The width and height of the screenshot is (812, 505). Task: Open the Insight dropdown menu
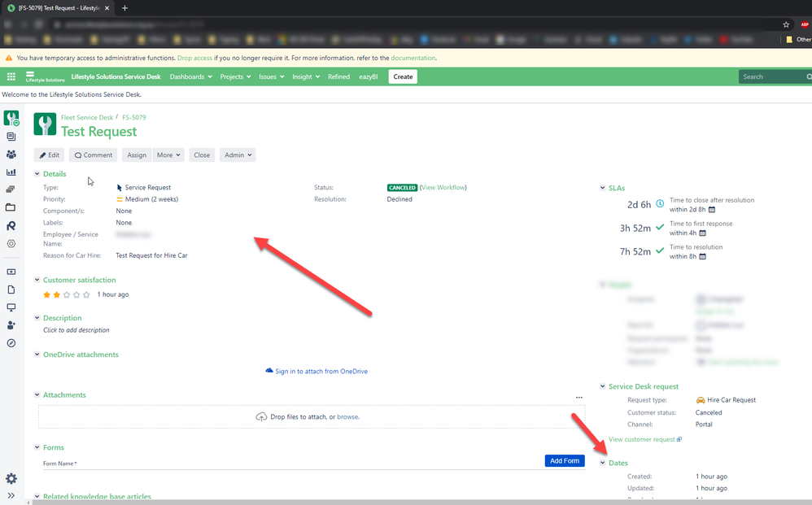pos(306,76)
